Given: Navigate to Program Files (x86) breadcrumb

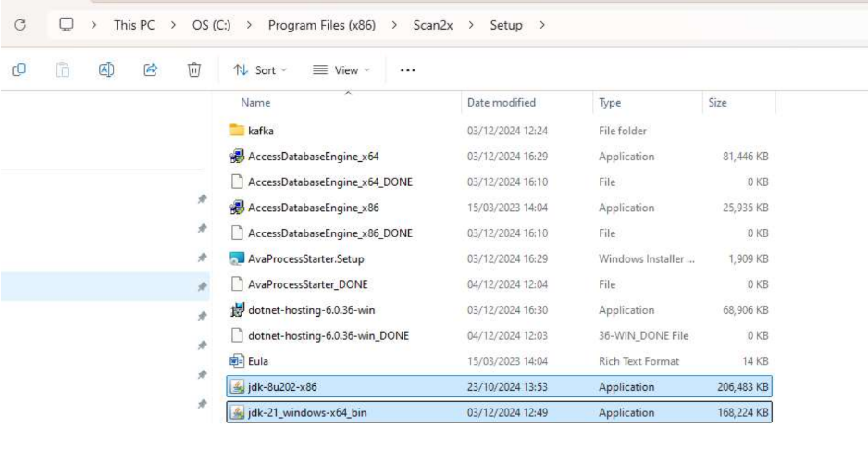Looking at the screenshot, I should pos(325,25).
